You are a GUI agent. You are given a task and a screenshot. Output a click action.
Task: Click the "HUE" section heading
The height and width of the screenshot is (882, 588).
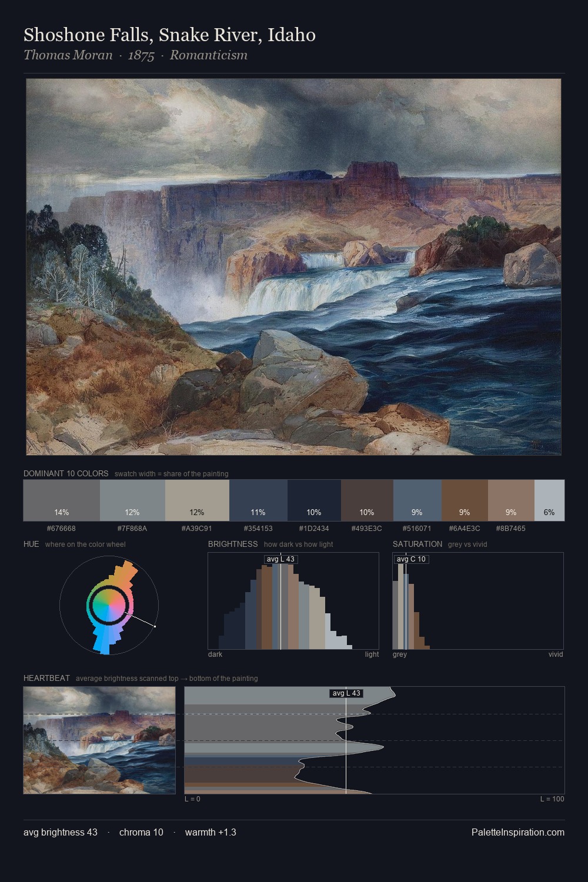(x=31, y=544)
